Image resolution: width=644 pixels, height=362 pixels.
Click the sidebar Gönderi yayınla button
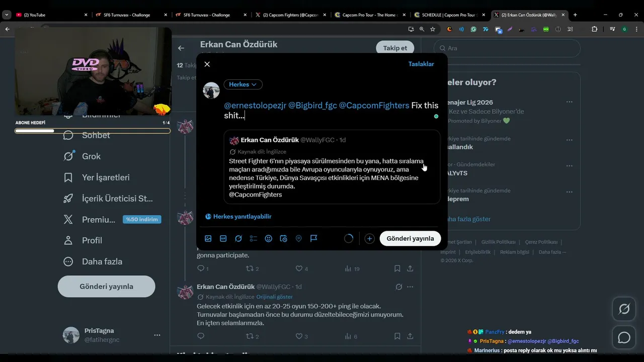coord(107,286)
